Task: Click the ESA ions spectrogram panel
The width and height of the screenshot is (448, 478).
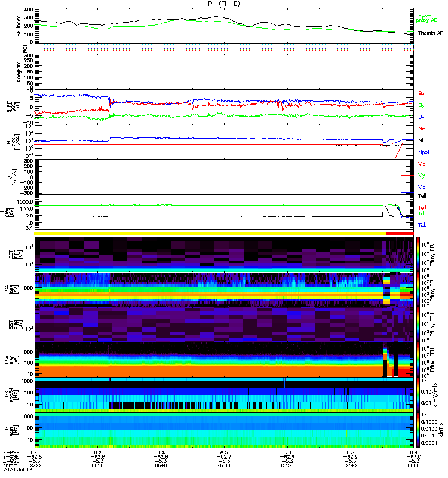Action: 224,289
